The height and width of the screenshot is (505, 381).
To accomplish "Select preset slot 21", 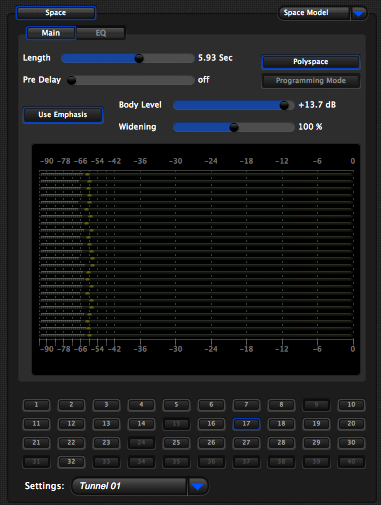I will coord(36,443).
